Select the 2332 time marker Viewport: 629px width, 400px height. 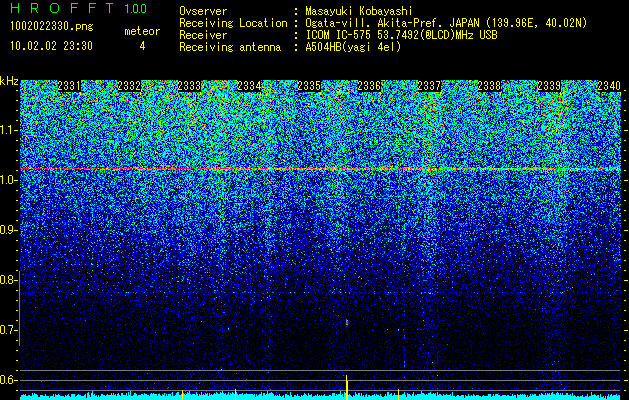(129, 86)
